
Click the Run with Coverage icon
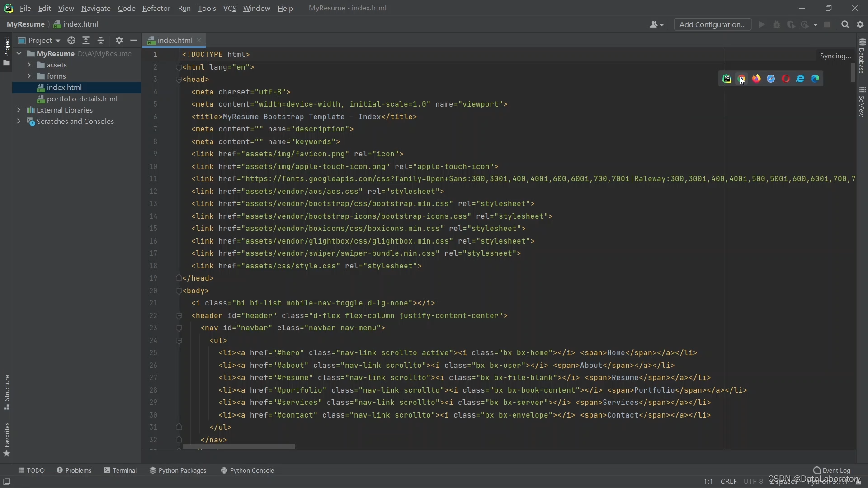(x=791, y=24)
